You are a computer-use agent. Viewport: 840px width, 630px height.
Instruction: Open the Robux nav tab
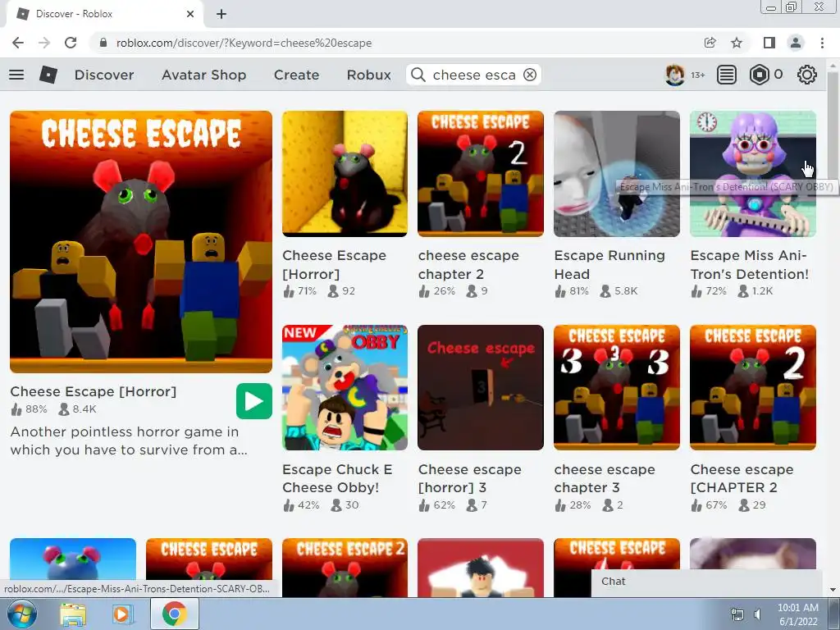pos(368,75)
